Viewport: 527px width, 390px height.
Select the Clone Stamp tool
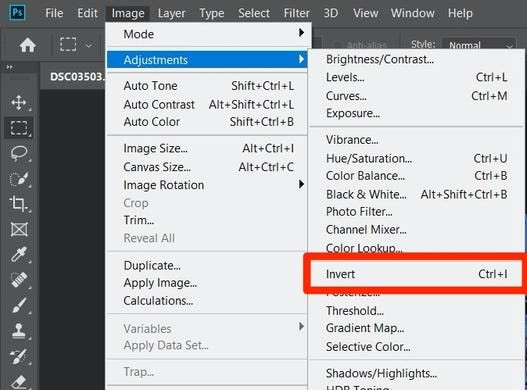pyautogui.click(x=19, y=330)
